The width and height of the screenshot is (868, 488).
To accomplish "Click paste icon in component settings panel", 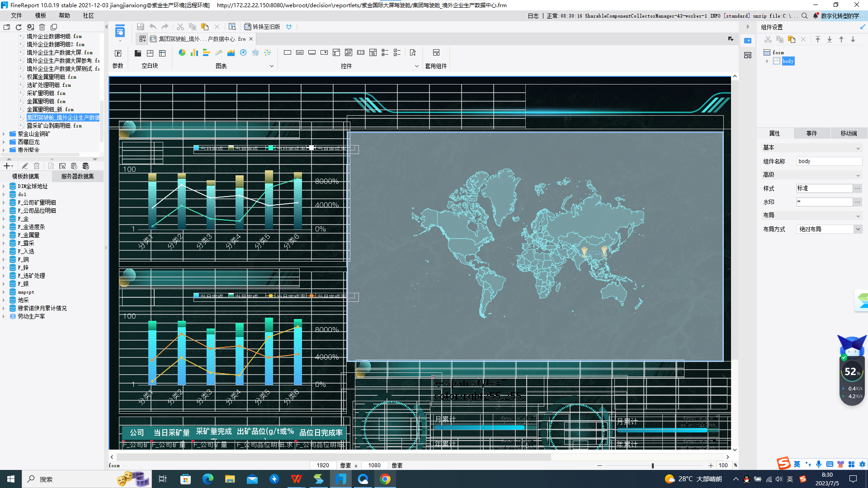I will tap(792, 39).
